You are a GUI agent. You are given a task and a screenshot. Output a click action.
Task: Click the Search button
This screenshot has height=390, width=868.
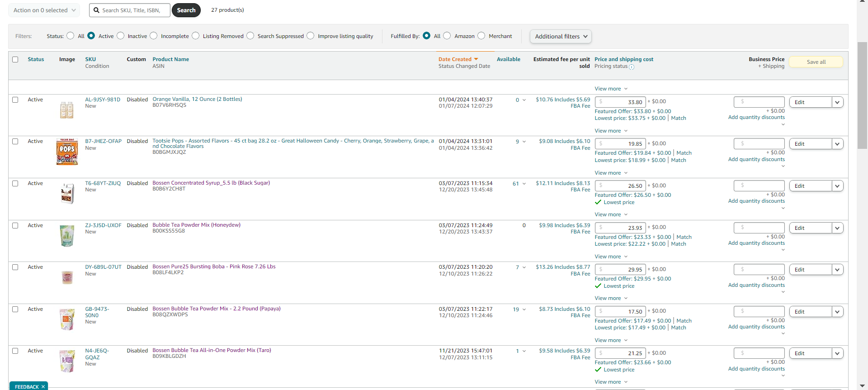point(186,10)
